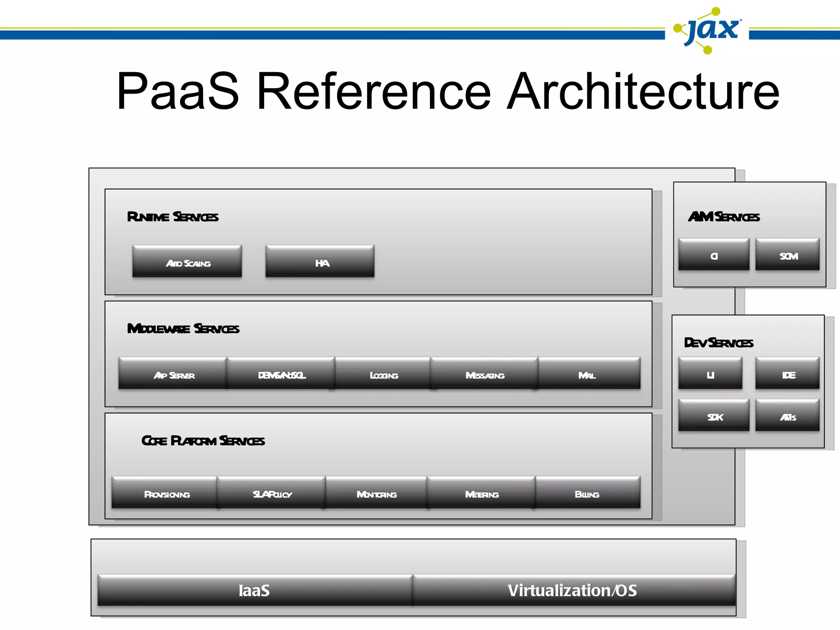The width and height of the screenshot is (840, 630).
Task: Click the Metering block
Action: click(482, 493)
